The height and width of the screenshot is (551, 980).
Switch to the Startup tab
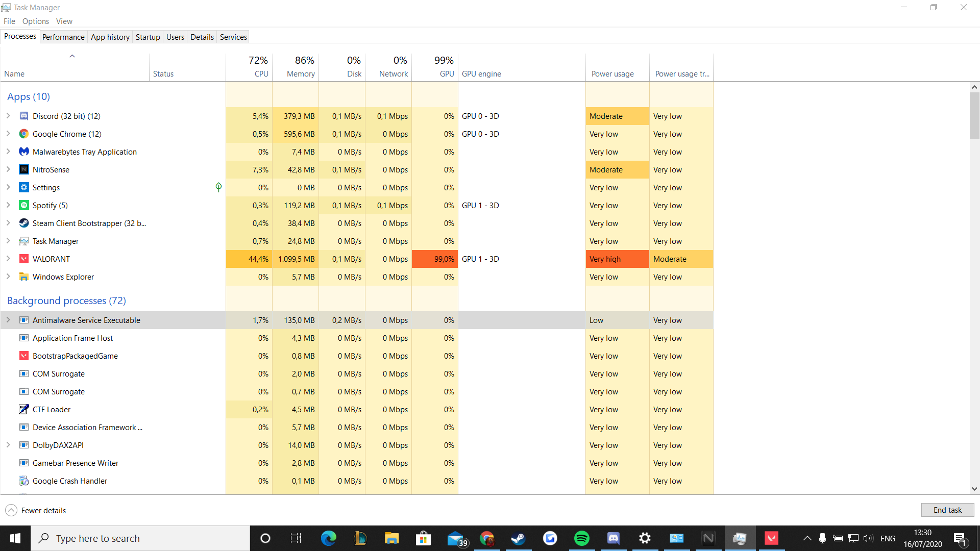(148, 37)
